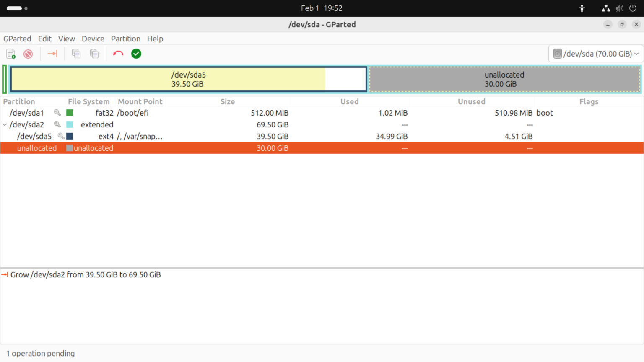Screen dimensions: 644x362
Task: Apply all operations with green checkmark
Action: [136, 54]
